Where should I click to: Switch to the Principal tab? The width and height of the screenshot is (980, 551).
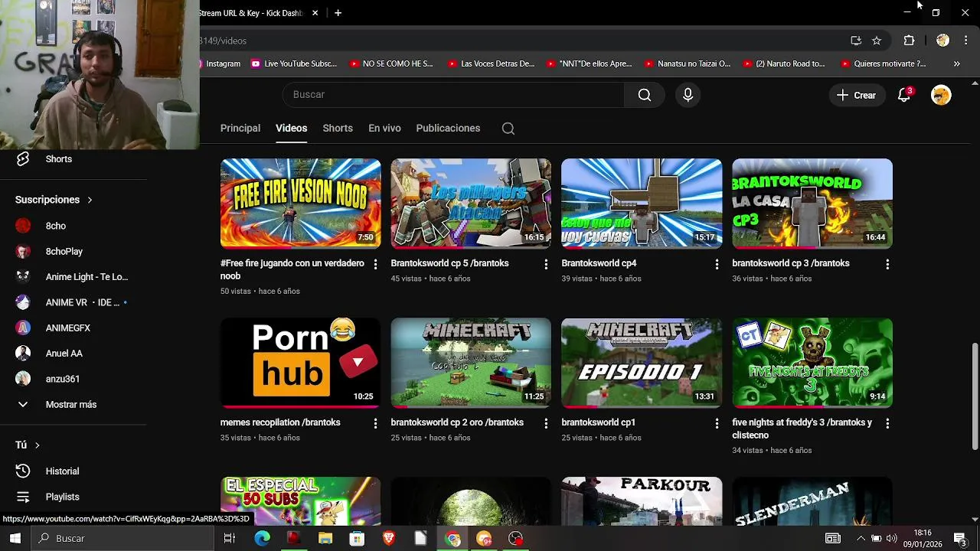(240, 129)
